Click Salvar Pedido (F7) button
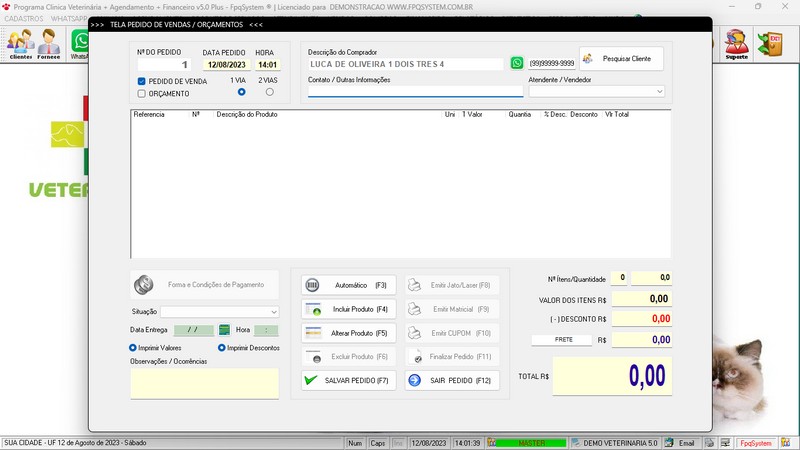Image resolution: width=800 pixels, height=450 pixels. [348, 381]
